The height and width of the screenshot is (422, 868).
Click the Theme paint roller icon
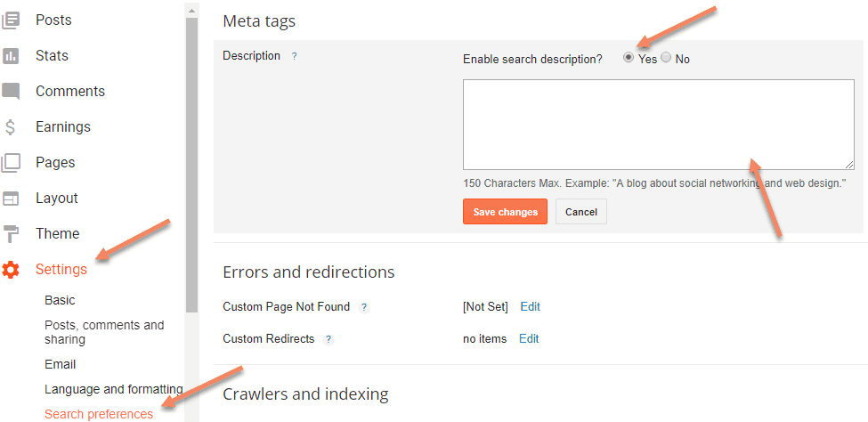pyautogui.click(x=11, y=234)
